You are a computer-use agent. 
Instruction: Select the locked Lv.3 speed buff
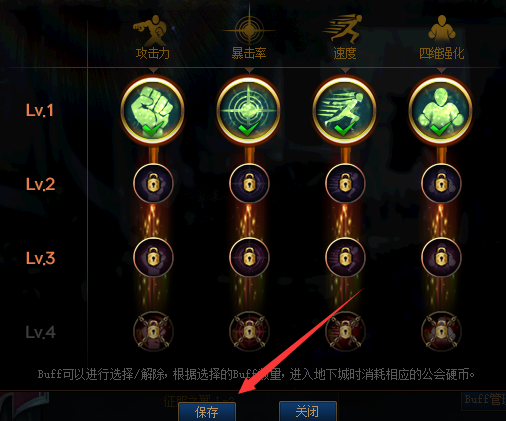[345, 257]
